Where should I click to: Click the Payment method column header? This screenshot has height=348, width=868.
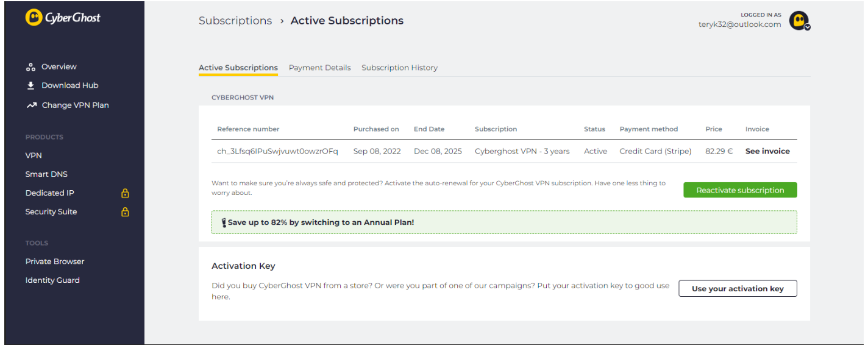pyautogui.click(x=649, y=129)
